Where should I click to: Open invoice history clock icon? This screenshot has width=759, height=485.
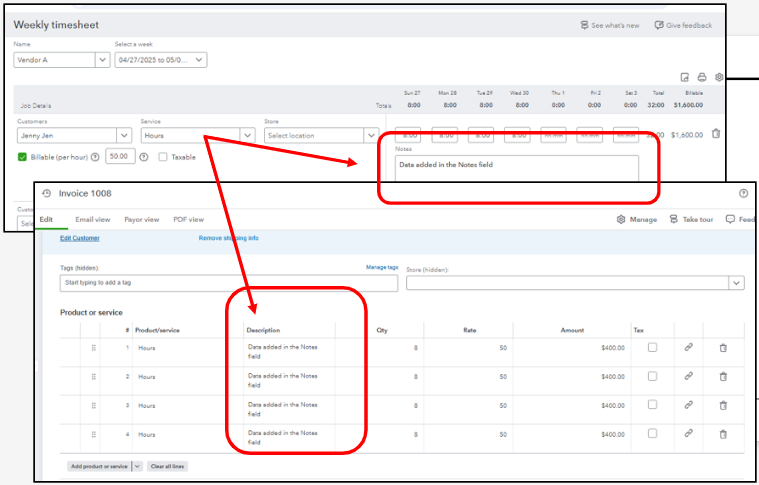46,193
